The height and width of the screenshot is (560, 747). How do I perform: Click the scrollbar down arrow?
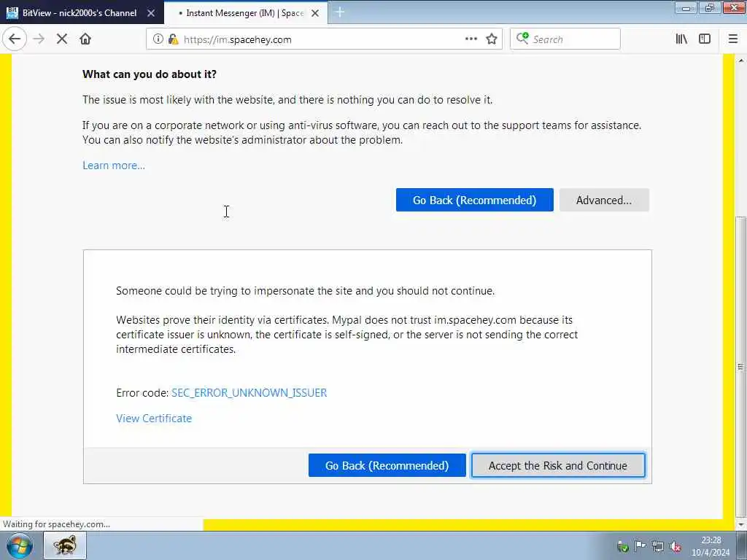coord(741,524)
